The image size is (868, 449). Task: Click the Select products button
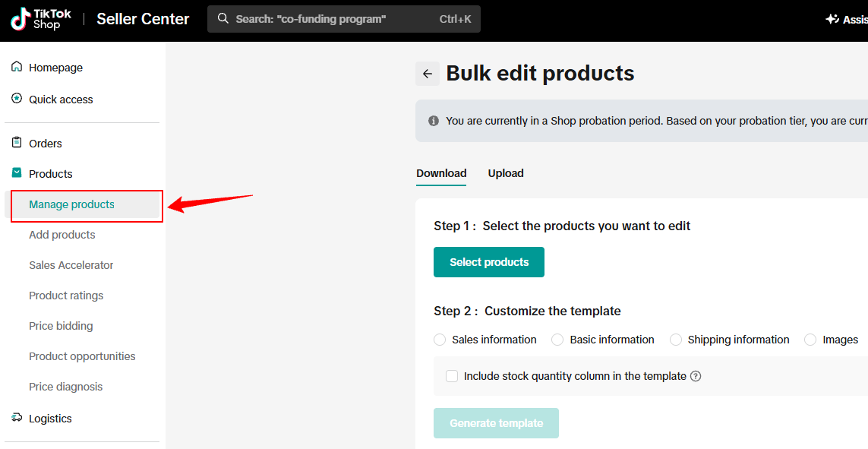(x=489, y=262)
